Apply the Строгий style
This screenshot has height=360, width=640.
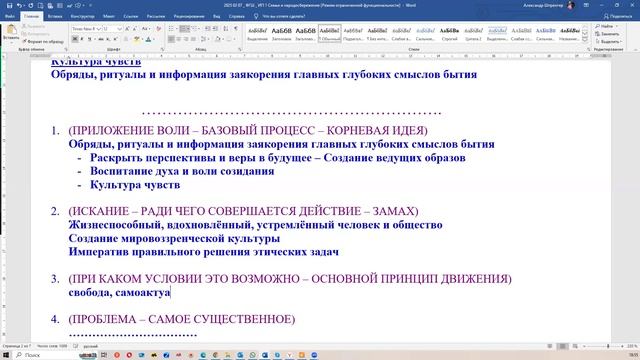click(449, 33)
